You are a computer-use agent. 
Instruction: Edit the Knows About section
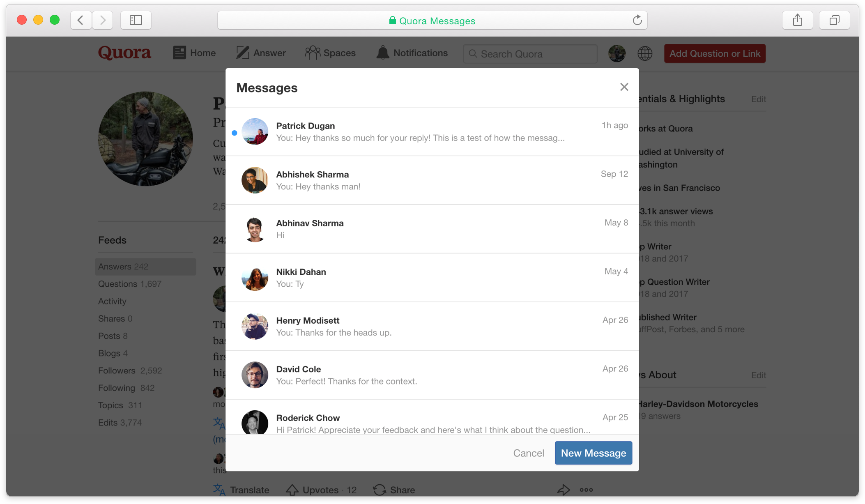(x=758, y=375)
